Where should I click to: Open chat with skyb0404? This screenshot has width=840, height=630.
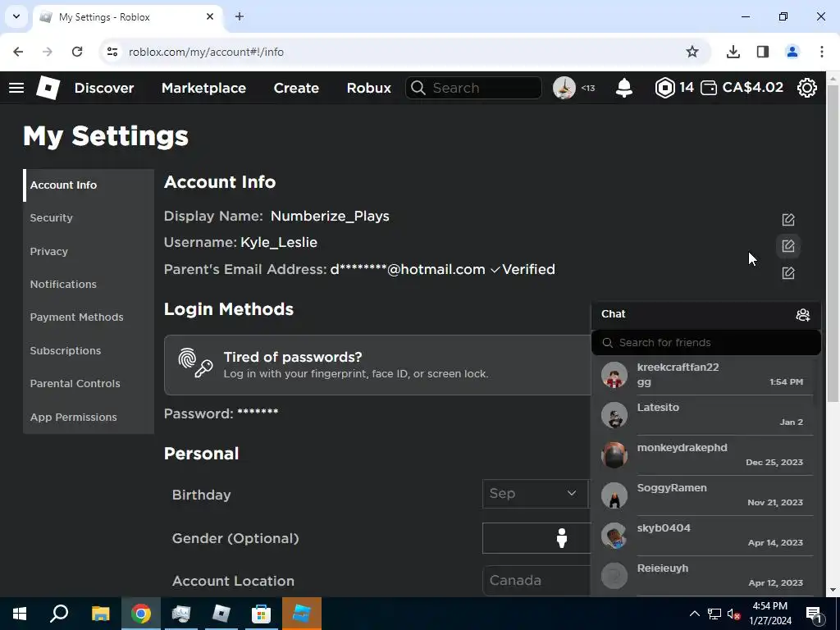[x=702, y=535]
